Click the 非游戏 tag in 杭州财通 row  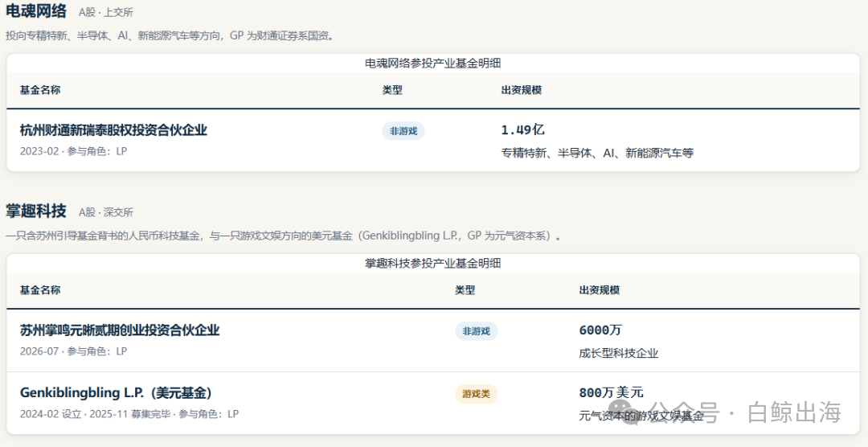(403, 131)
